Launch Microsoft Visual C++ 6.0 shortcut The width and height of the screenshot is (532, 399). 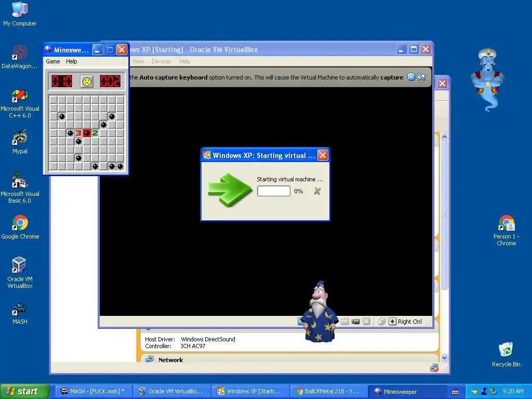coord(20,103)
